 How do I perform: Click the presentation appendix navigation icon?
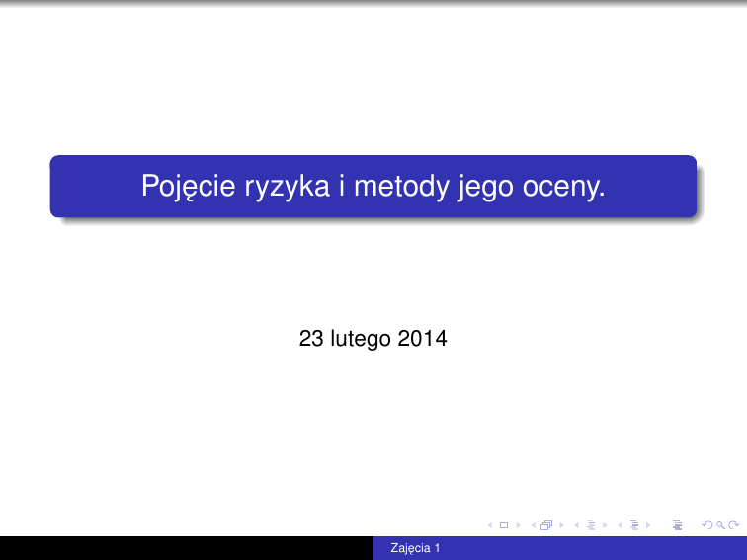coord(677,526)
